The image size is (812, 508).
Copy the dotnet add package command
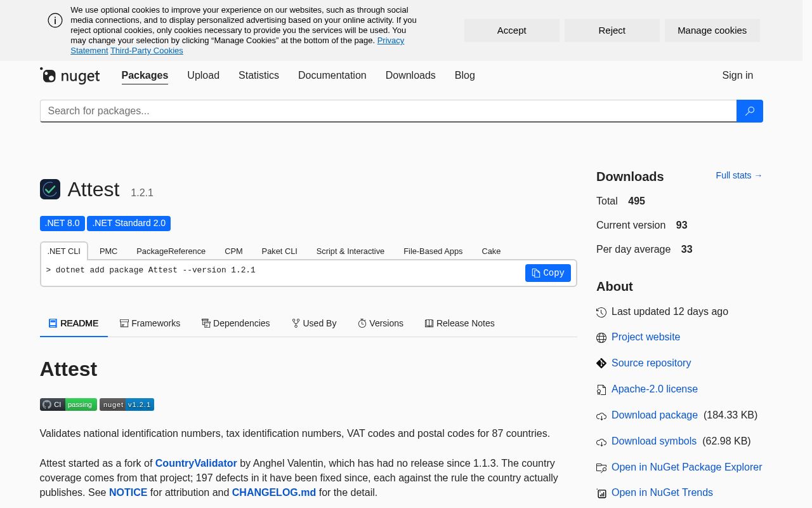pyautogui.click(x=548, y=273)
